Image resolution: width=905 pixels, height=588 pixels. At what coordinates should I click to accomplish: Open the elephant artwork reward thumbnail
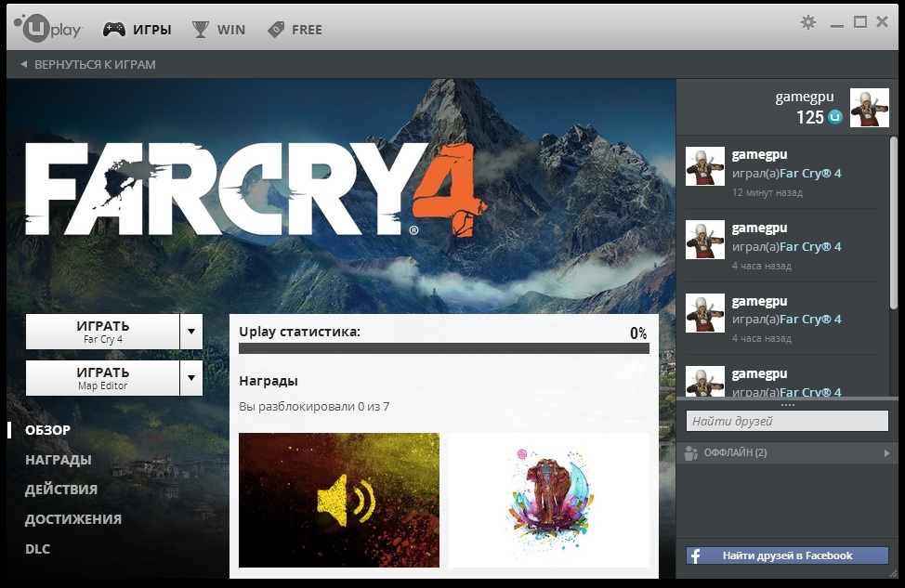click(x=549, y=501)
